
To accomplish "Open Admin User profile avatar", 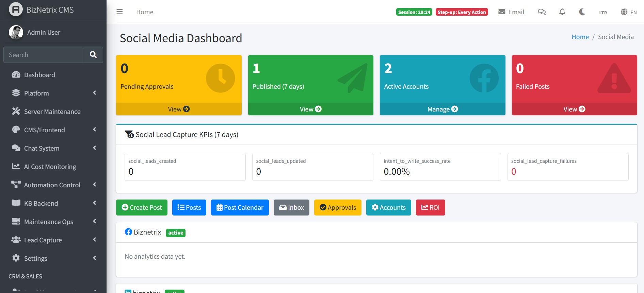I will click(16, 32).
